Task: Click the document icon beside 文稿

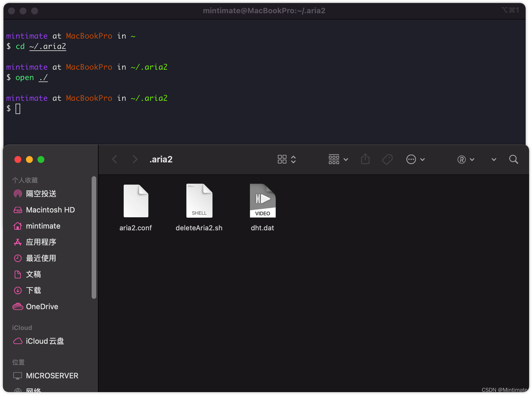Action: 18,274
